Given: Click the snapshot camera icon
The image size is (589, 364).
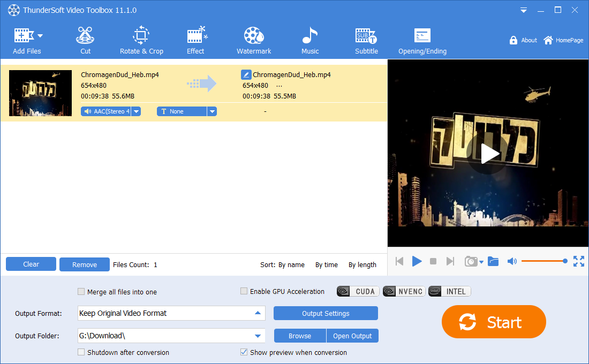Looking at the screenshot, I should [471, 261].
